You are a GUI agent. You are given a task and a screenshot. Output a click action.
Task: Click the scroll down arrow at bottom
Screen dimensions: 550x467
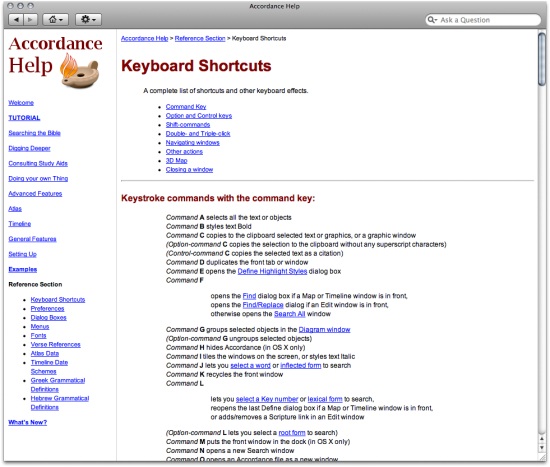coord(542,448)
